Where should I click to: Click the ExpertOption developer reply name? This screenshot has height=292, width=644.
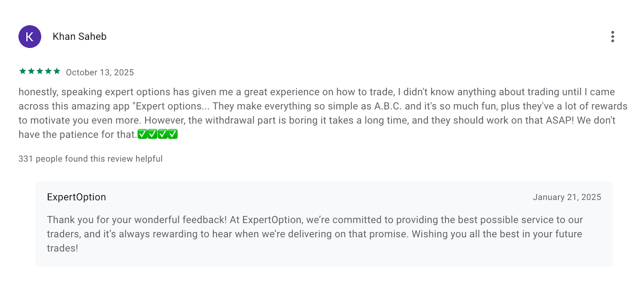coord(76,197)
